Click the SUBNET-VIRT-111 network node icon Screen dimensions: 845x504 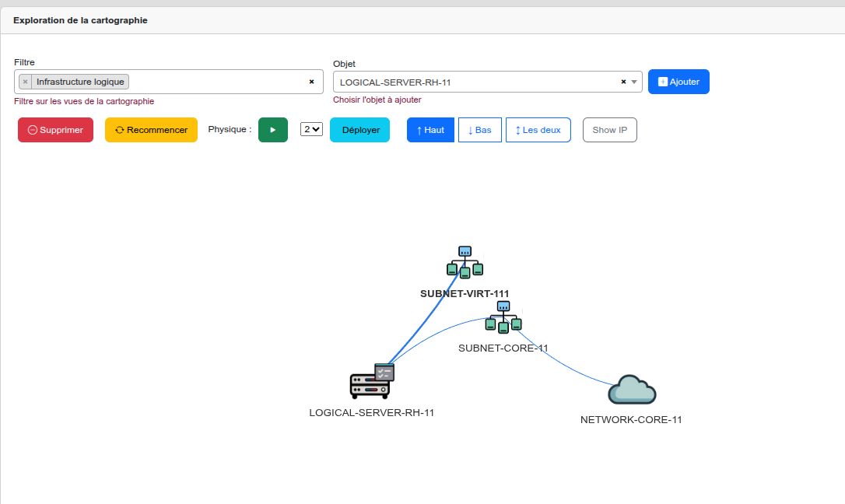click(x=465, y=262)
